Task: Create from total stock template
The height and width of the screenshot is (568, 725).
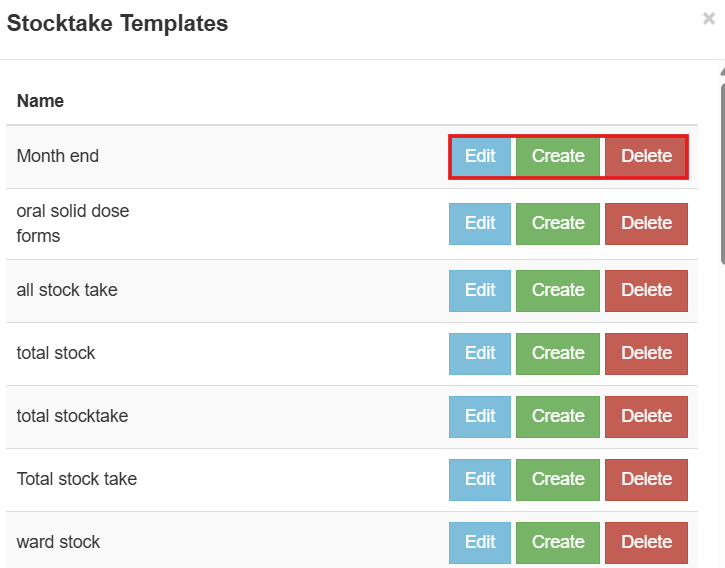Action: 558,353
